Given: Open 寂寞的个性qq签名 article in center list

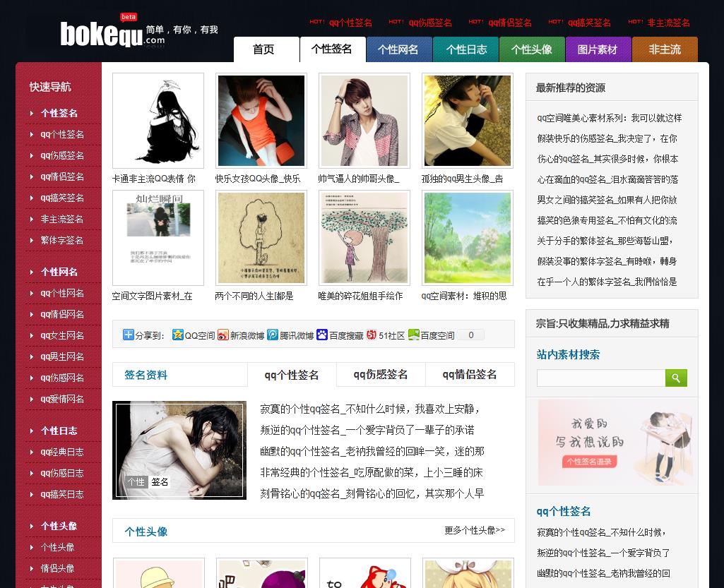Looking at the screenshot, I should coord(370,409).
